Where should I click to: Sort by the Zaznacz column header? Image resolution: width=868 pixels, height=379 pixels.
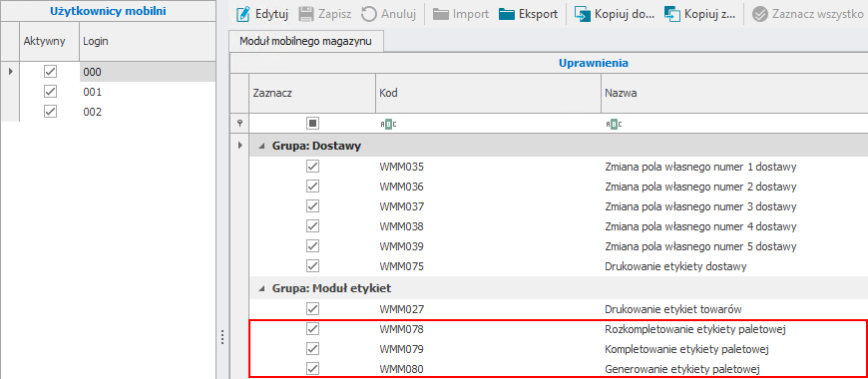click(x=312, y=93)
